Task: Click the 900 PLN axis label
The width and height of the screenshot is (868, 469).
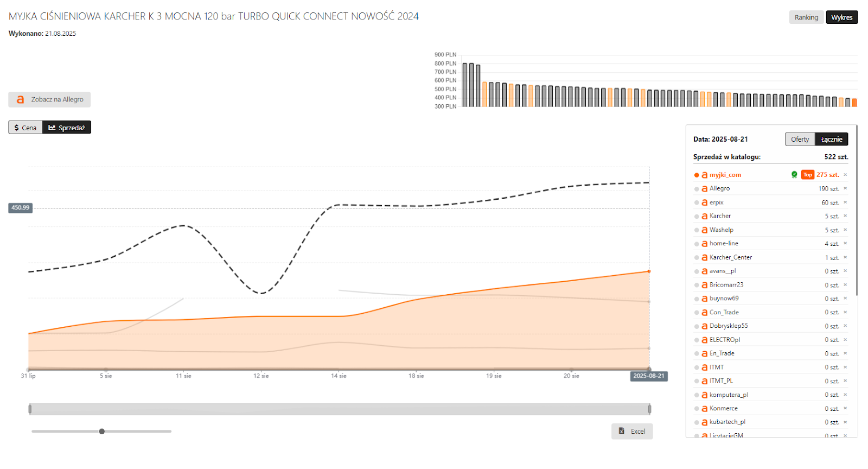Action: [445, 55]
